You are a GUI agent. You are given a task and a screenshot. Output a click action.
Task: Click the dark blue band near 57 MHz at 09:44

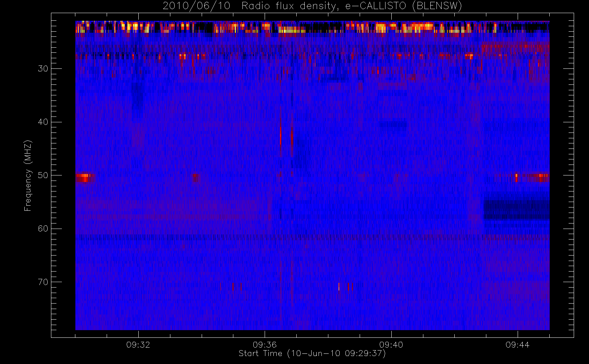(x=517, y=210)
